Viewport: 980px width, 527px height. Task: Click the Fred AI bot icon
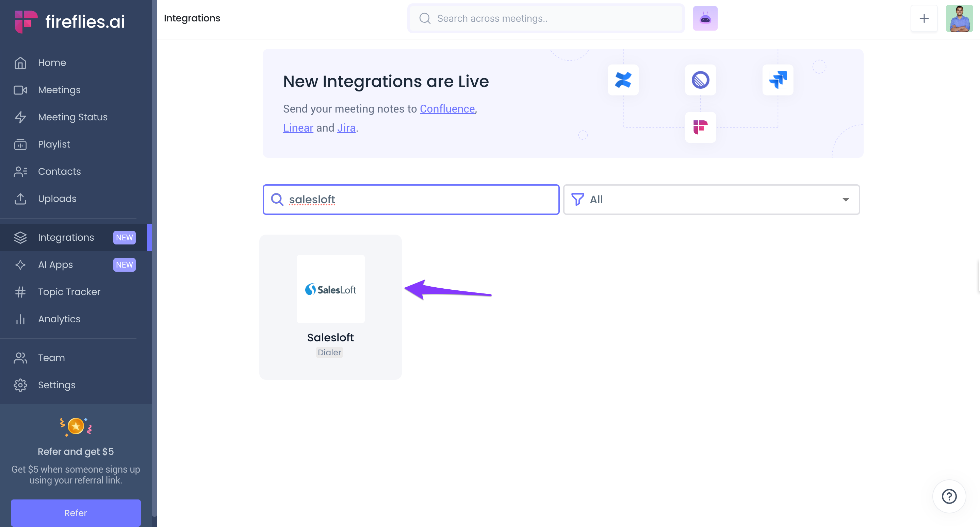click(x=705, y=18)
